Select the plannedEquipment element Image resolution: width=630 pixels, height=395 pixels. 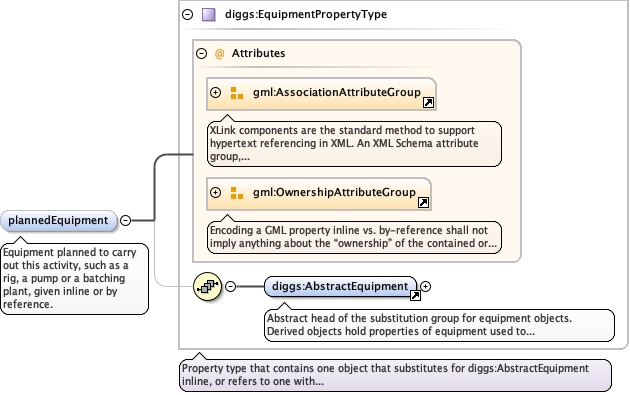point(59,221)
